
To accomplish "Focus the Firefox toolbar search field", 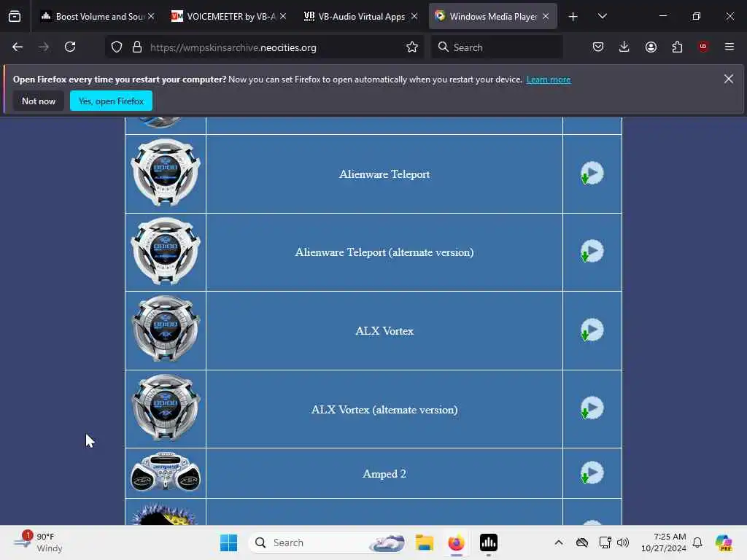I will coord(497,47).
